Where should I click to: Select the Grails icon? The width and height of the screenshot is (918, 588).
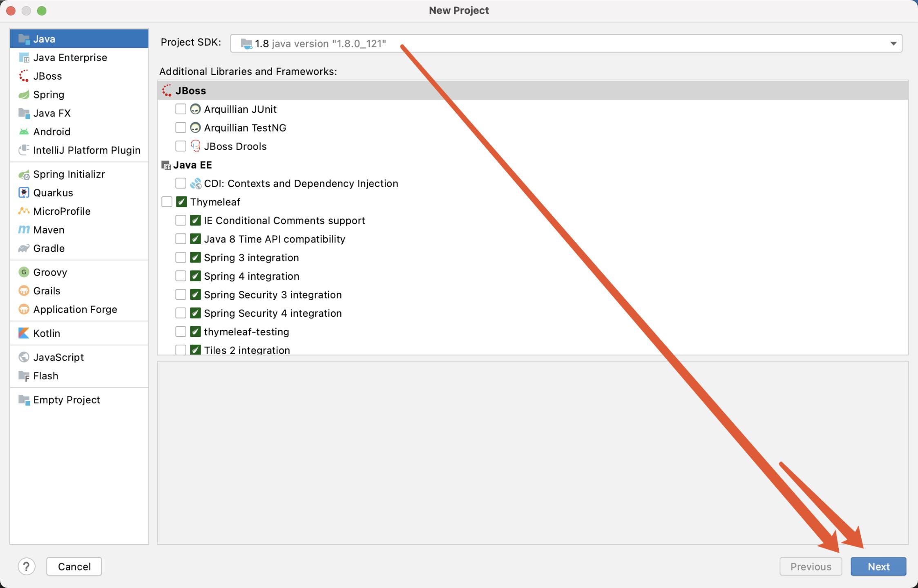pos(24,291)
